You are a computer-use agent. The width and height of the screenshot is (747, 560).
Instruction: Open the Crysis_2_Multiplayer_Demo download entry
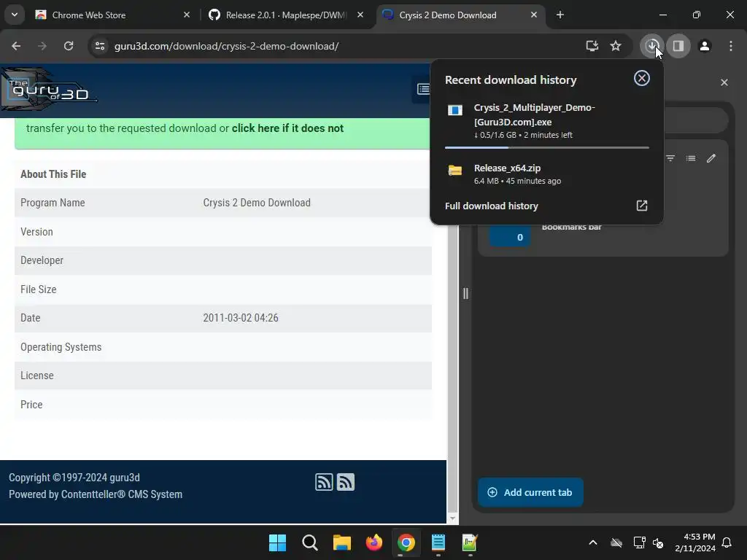(x=547, y=121)
